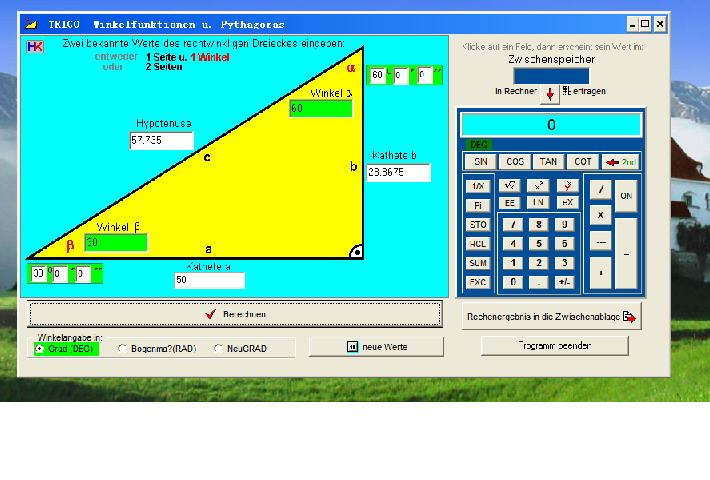Click the 1/X reciprocal key
The width and height of the screenshot is (710, 480).
pyautogui.click(x=478, y=186)
